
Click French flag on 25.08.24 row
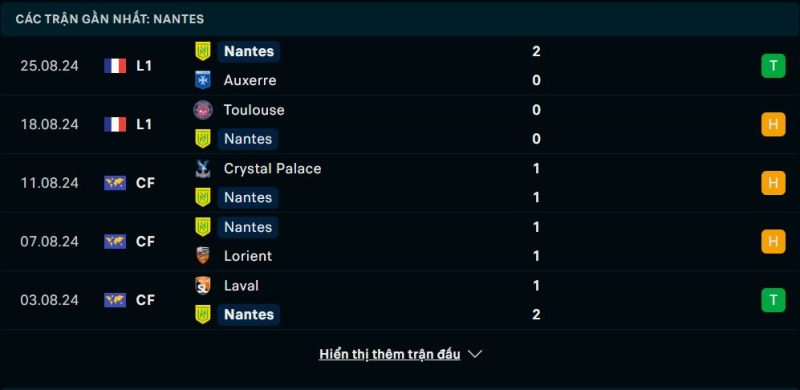(115, 66)
